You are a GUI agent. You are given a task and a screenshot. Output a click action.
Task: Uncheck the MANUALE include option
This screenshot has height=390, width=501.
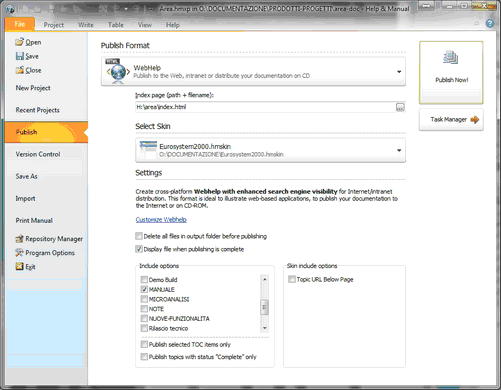pos(144,289)
